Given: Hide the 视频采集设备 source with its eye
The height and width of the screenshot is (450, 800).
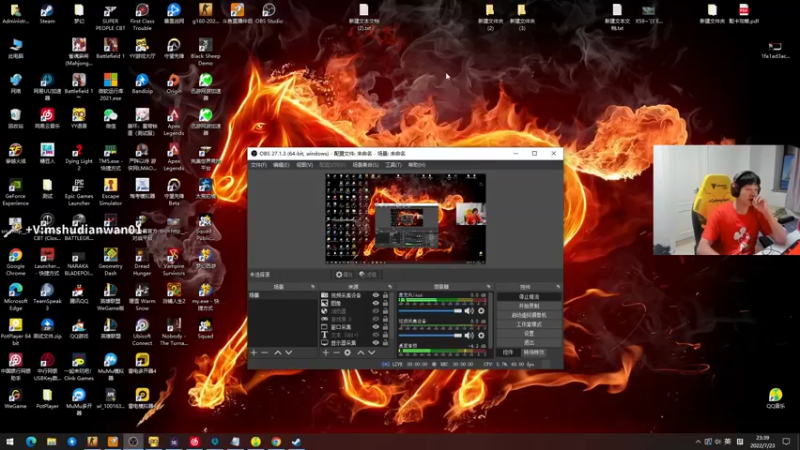Looking at the screenshot, I should (376, 295).
